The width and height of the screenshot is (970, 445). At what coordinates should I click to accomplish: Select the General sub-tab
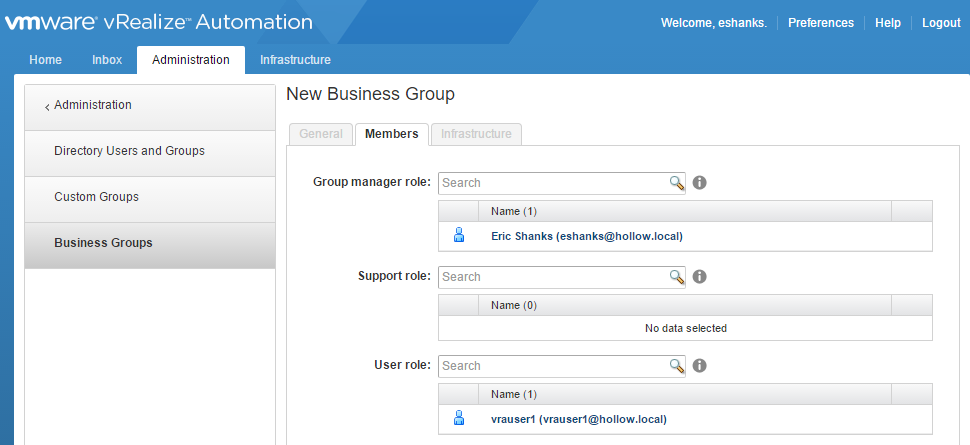320,134
